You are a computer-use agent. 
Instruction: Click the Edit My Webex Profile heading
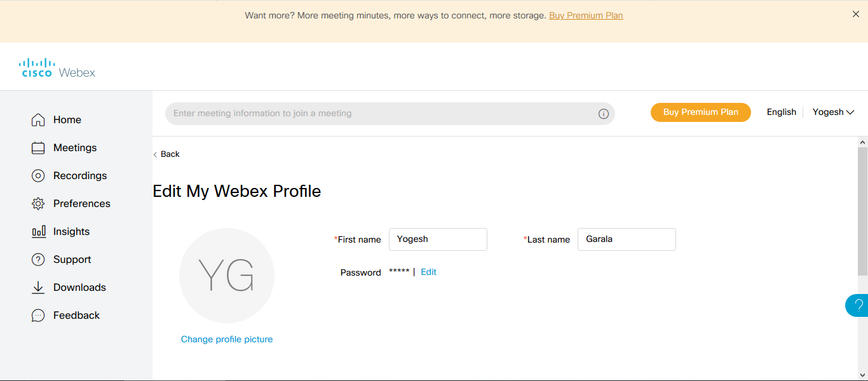click(237, 191)
